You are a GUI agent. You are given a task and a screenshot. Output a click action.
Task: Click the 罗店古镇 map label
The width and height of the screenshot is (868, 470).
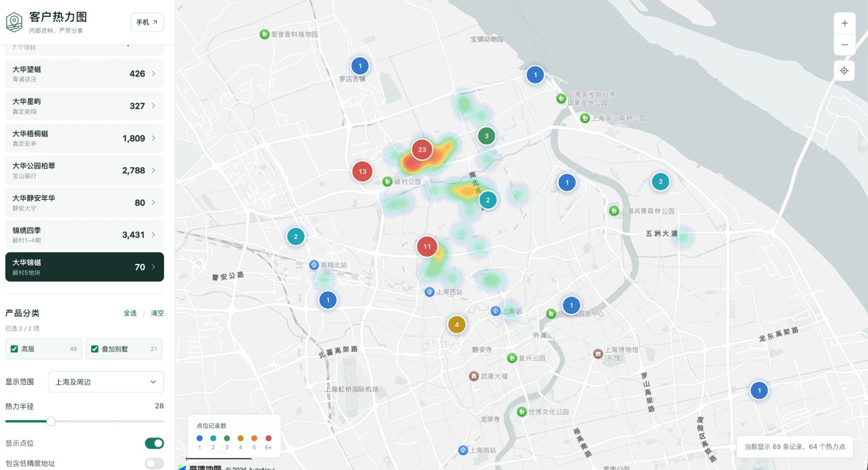tap(352, 79)
